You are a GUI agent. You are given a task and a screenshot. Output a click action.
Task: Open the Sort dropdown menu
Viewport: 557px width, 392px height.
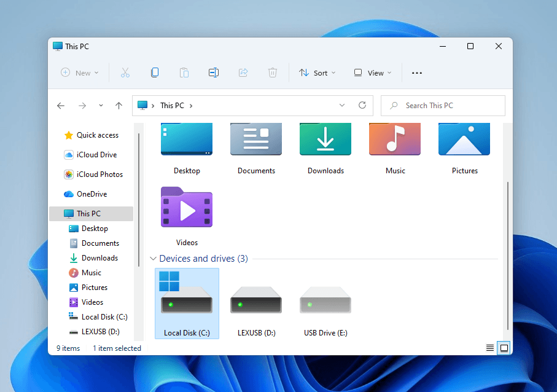[317, 73]
